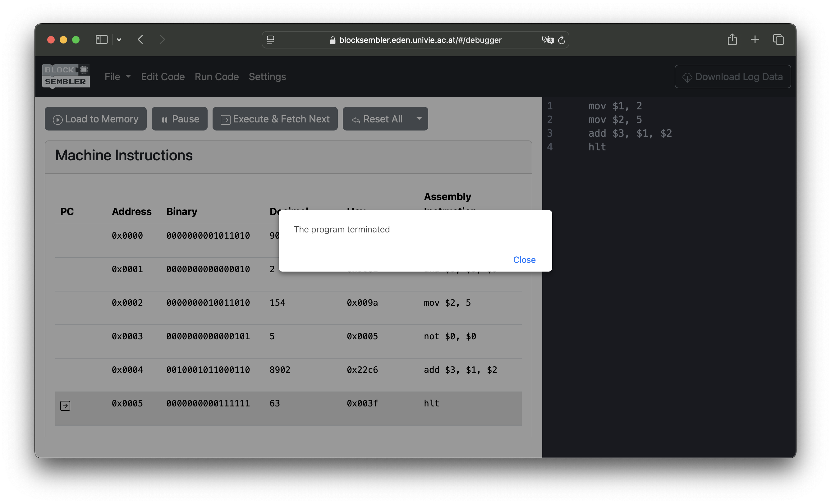Show tab overview icon
Screen dimensions: 831x504
click(778, 40)
